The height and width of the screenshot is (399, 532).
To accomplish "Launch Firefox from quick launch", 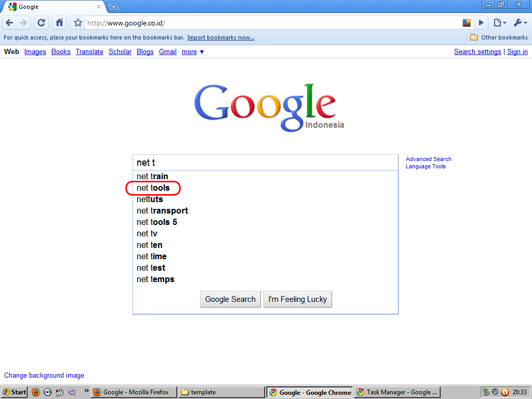I will (x=36, y=392).
